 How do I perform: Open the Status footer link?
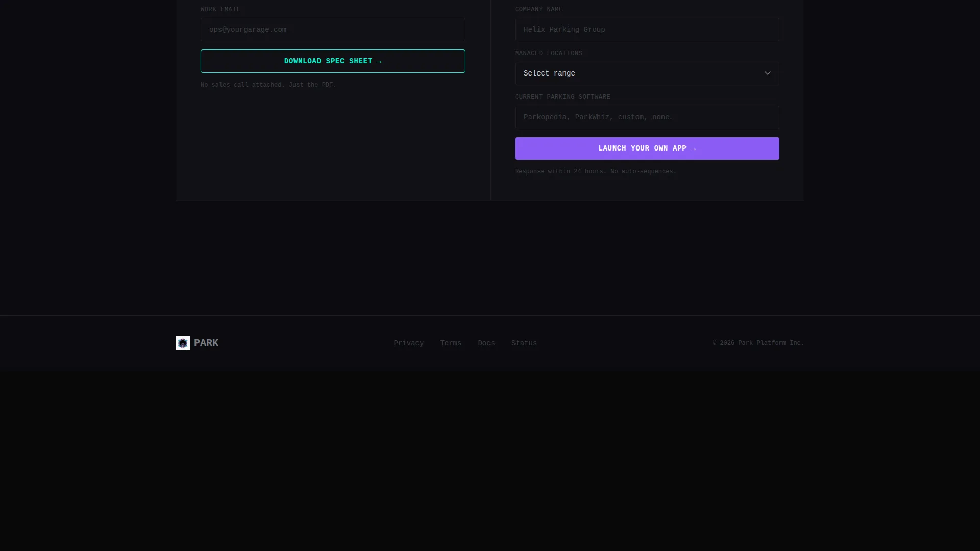(x=524, y=343)
